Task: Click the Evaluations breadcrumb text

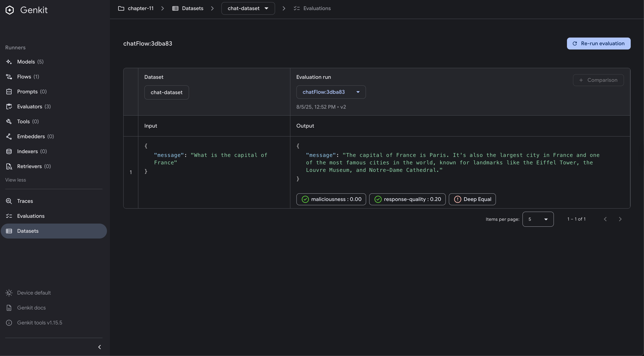Action: point(317,8)
